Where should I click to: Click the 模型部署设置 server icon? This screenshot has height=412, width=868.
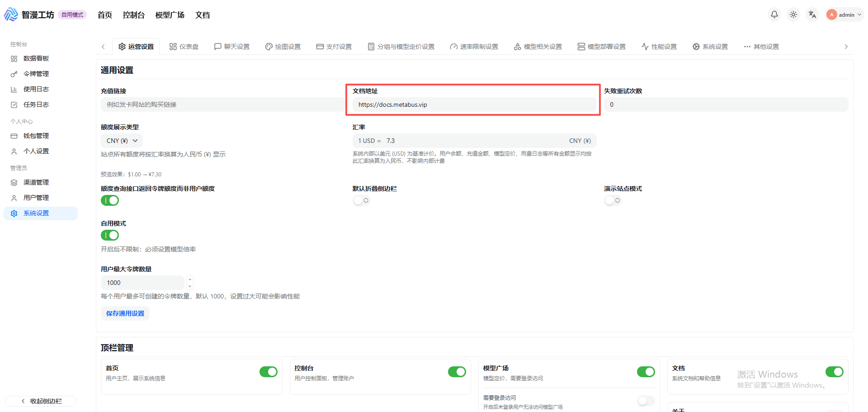(x=581, y=47)
